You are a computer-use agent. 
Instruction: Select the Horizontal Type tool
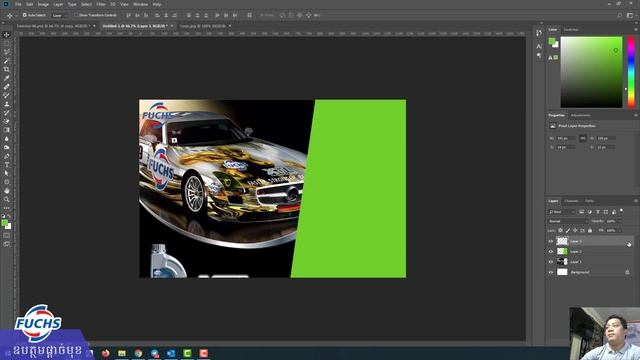coord(7,164)
